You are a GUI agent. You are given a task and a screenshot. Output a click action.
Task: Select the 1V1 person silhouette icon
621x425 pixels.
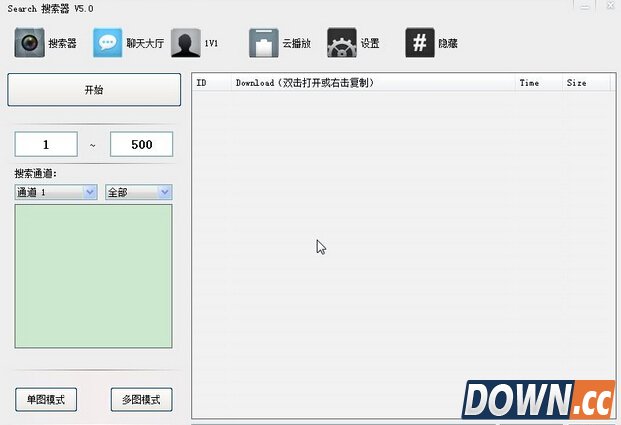point(186,43)
